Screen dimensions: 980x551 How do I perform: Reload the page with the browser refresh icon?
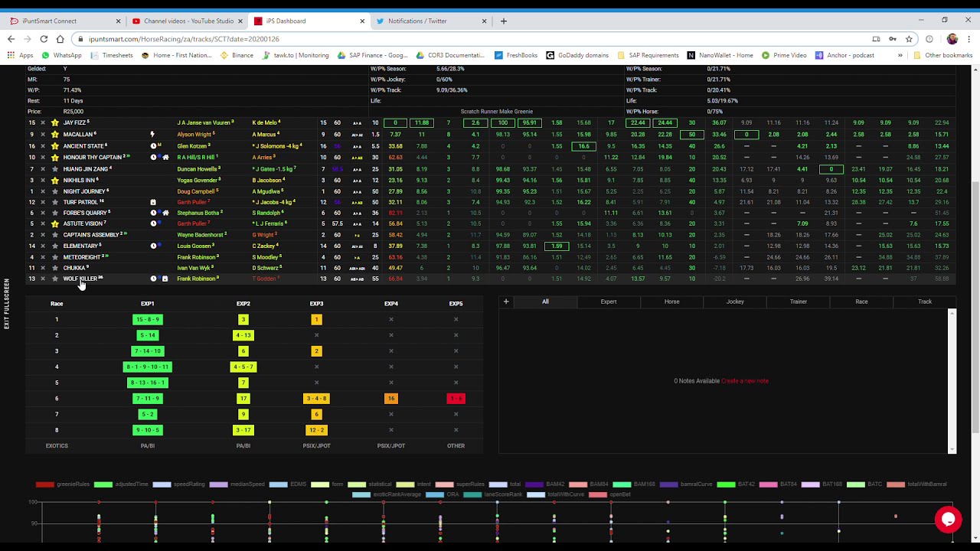pos(44,39)
